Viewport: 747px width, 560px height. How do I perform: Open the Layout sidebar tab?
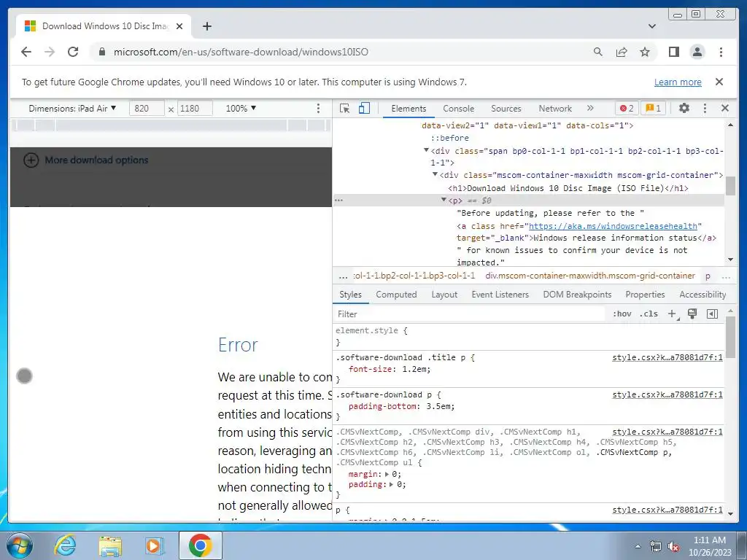[x=444, y=295]
